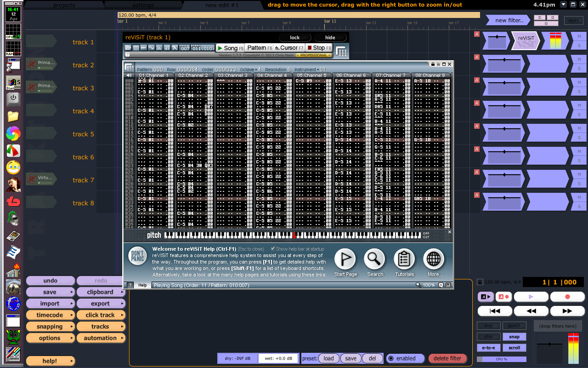588x368 pixels.
Task: Click the waveform sample icon in reViSiT toolbar
Action: 151,48
